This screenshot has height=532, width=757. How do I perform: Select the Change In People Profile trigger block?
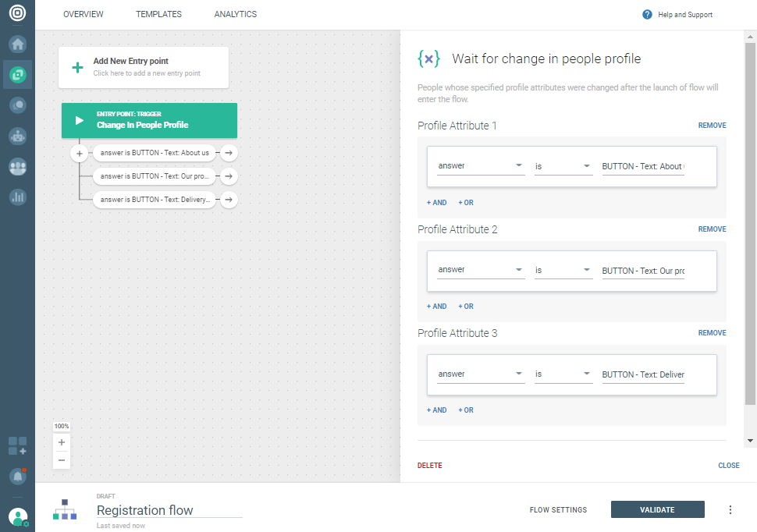point(149,120)
